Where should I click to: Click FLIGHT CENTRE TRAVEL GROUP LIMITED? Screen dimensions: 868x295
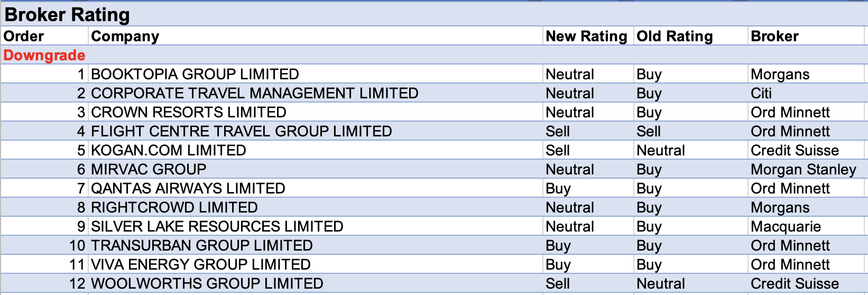tap(242, 131)
